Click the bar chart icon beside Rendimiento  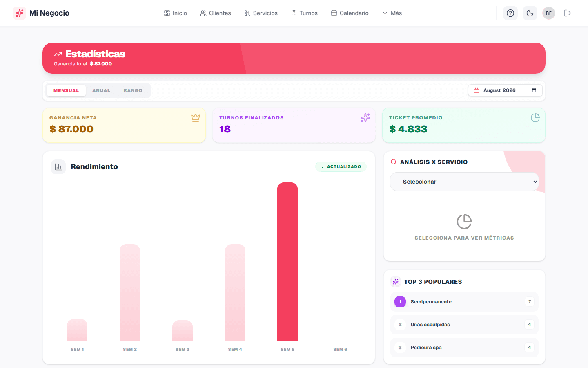coord(58,167)
